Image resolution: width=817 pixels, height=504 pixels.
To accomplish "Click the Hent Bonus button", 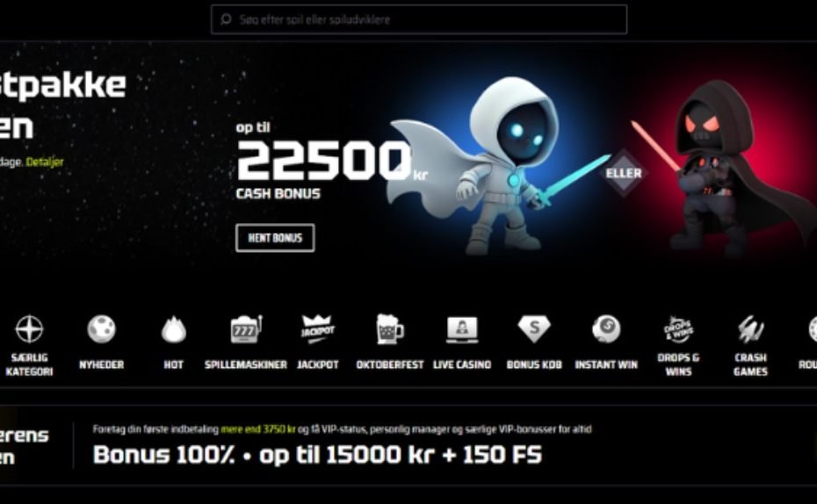I will pyautogui.click(x=275, y=238).
